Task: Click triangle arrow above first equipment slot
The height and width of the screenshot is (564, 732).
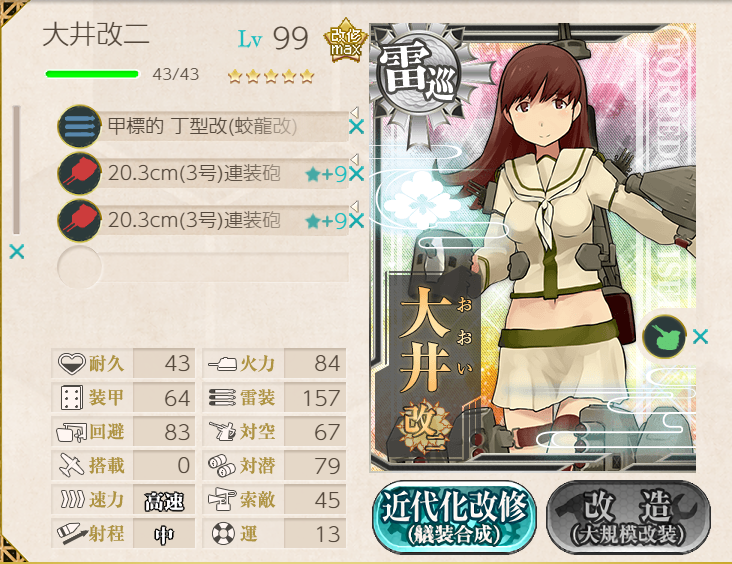Action: coord(354,112)
